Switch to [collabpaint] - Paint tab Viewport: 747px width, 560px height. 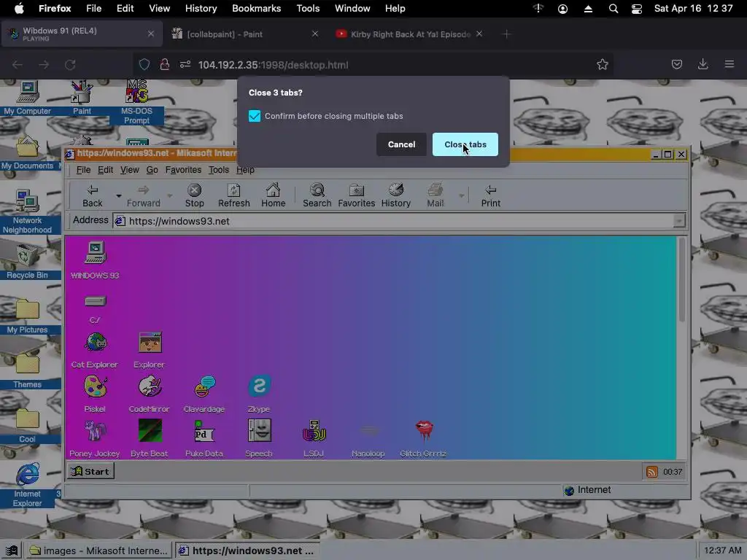click(x=245, y=34)
